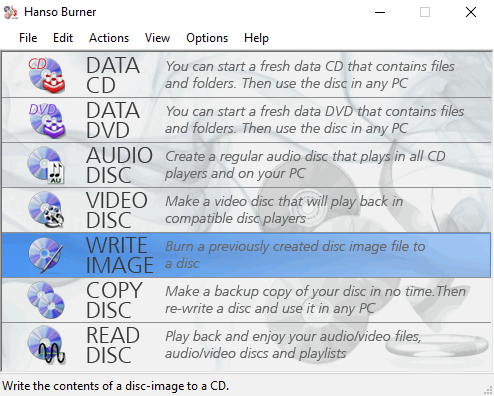Click 'You can start a fresh data DVD' description

coord(315,120)
